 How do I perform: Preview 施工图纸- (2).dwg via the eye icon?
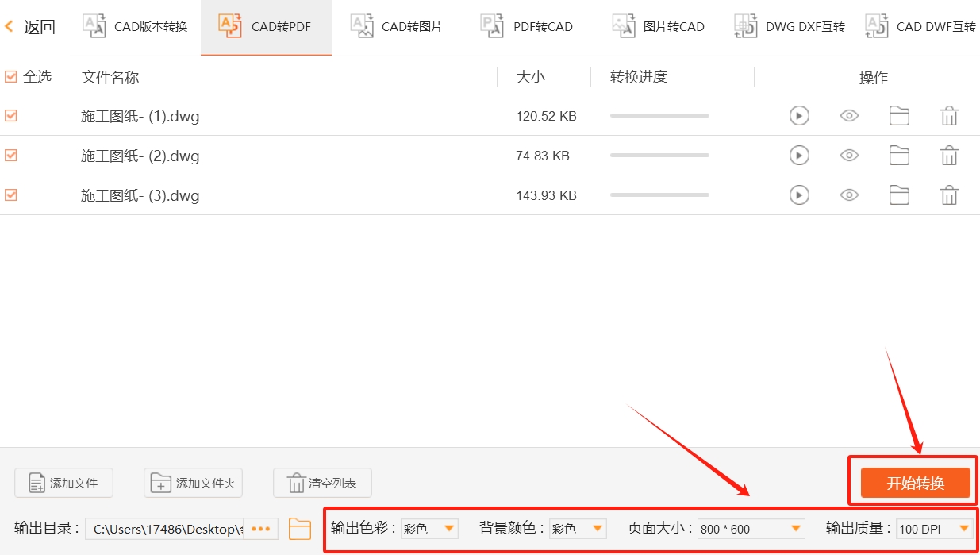(x=849, y=155)
